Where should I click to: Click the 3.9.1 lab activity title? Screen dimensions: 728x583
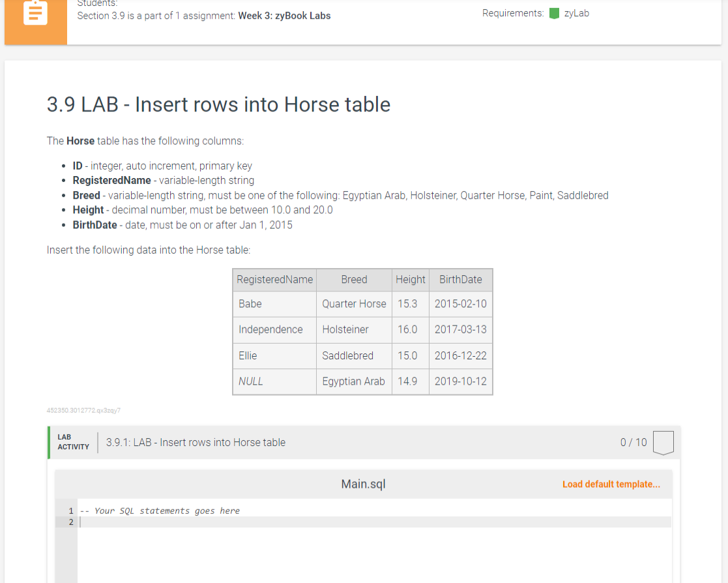pyautogui.click(x=196, y=442)
